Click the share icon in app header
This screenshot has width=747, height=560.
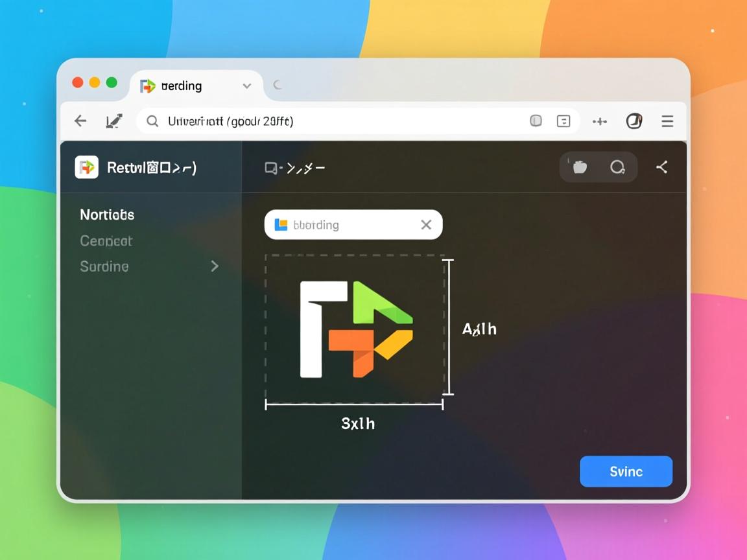click(661, 167)
